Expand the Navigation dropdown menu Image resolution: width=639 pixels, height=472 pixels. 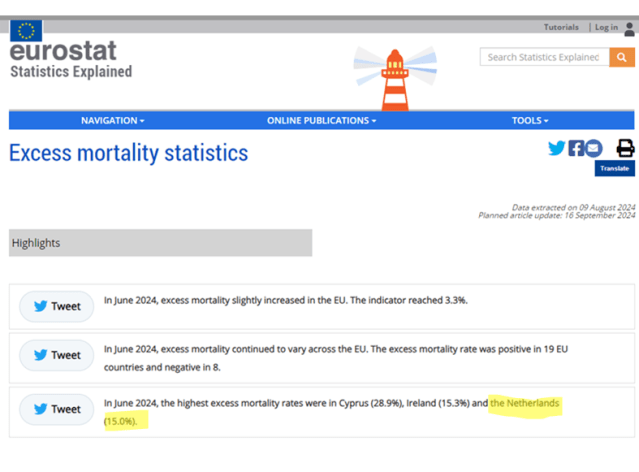112,120
